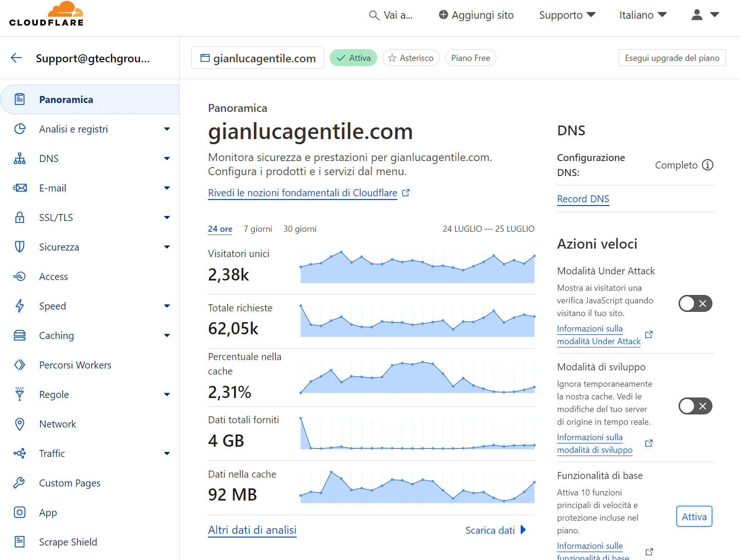Expand the Speed submenu arrow
Viewport: 740px width, 560px height.
(167, 306)
